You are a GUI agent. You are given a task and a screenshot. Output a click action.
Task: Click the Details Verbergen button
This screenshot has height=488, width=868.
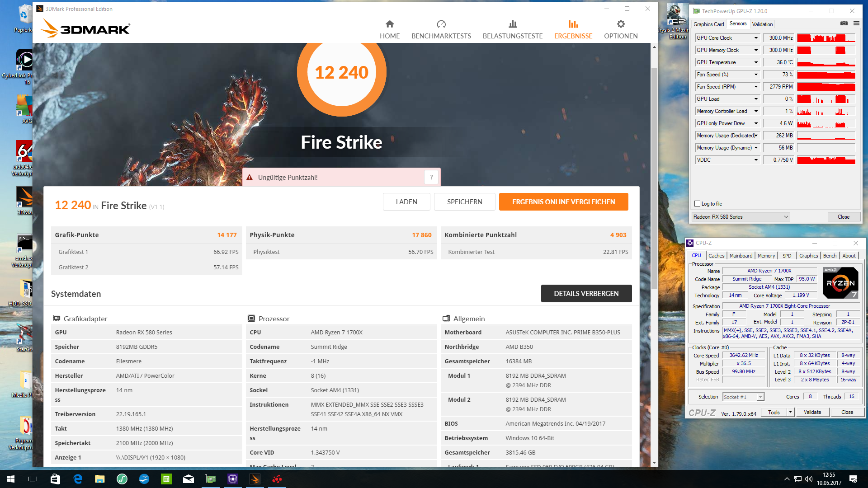point(586,294)
